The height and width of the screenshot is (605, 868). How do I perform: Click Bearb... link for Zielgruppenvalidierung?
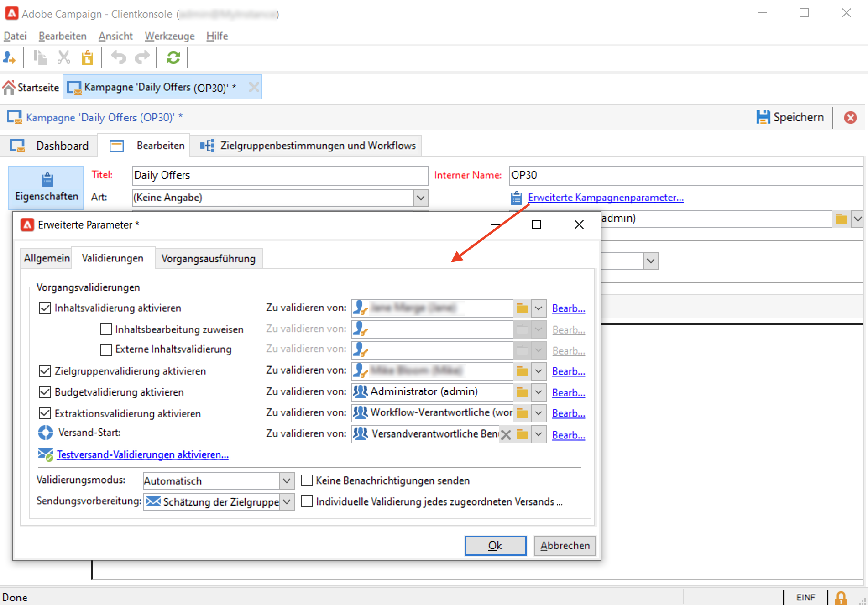pos(569,371)
